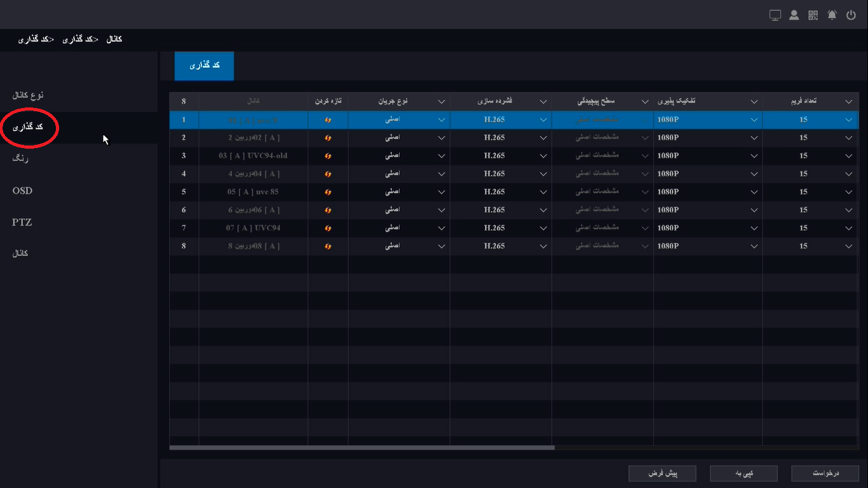Viewport: 868px width, 488px height.
Task: Refresh the 07 UVC94 channel row
Action: (x=329, y=228)
